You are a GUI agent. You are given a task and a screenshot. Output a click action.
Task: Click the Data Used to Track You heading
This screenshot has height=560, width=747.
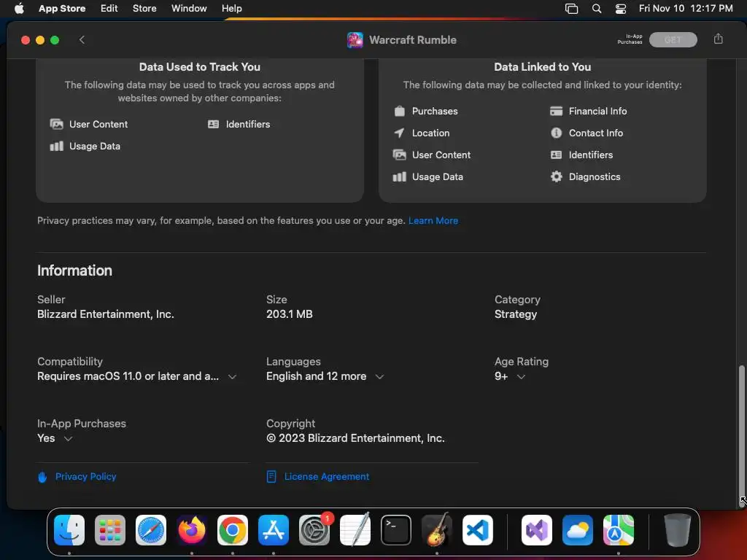[x=200, y=67]
